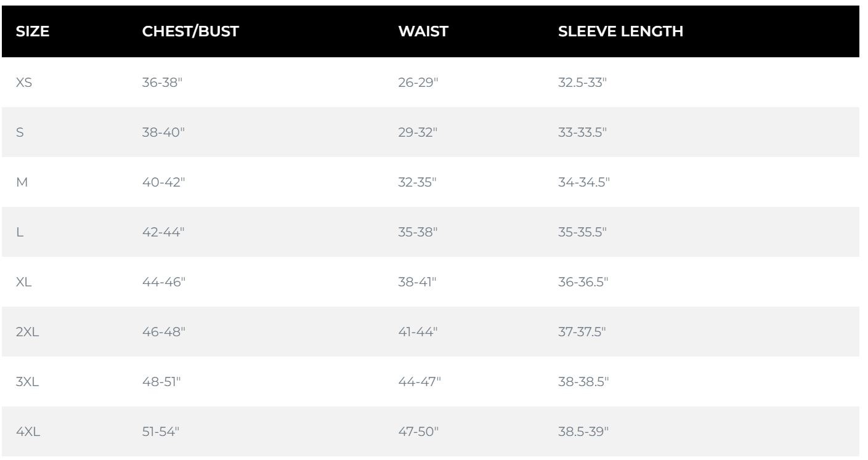Select the 42-44" chest/bust cell
This screenshot has width=868, height=460.
coord(163,232)
